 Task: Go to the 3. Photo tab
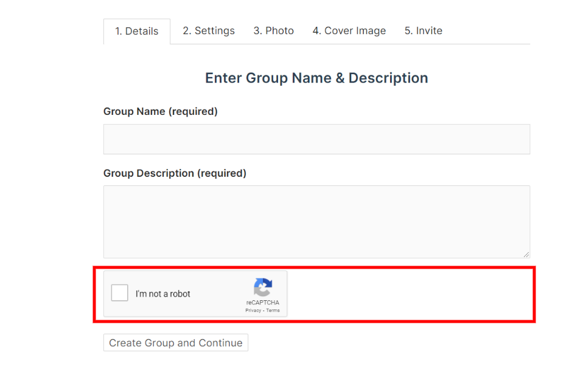(x=274, y=31)
